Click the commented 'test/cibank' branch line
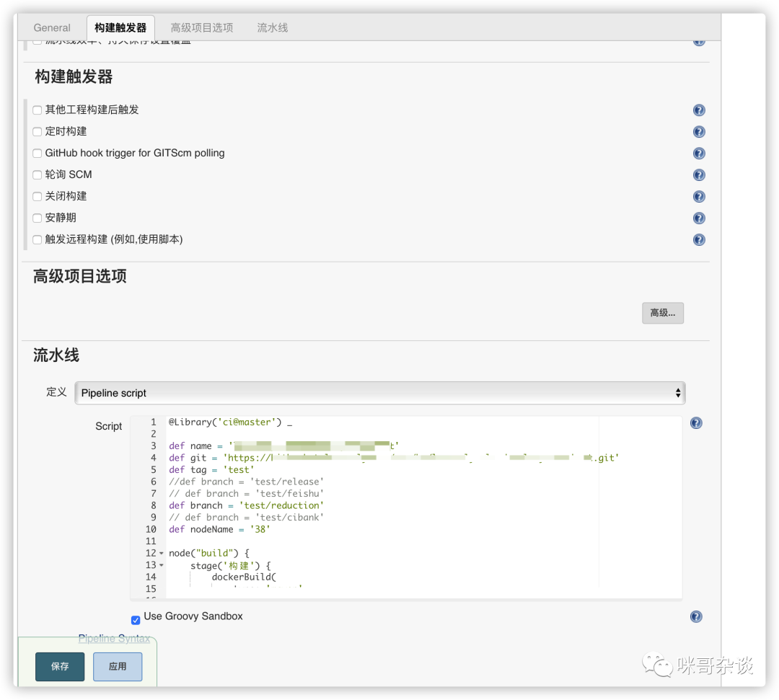 [x=246, y=518]
